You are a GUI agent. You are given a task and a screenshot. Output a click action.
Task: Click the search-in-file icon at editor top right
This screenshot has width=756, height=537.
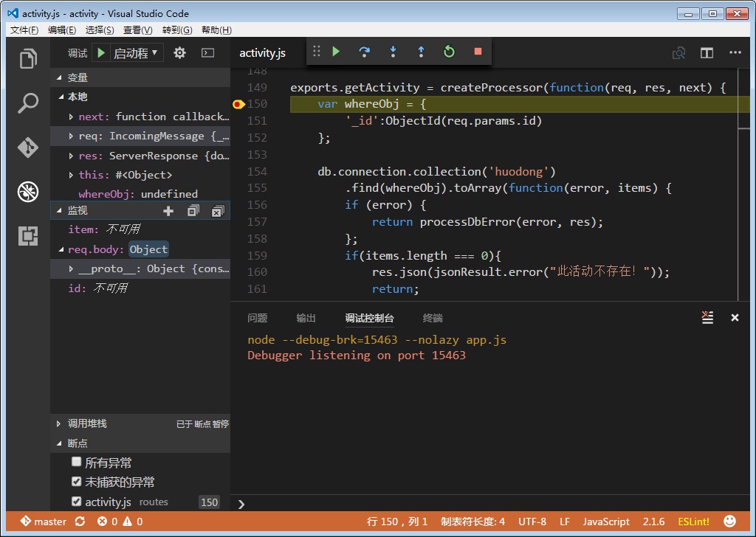[678, 53]
